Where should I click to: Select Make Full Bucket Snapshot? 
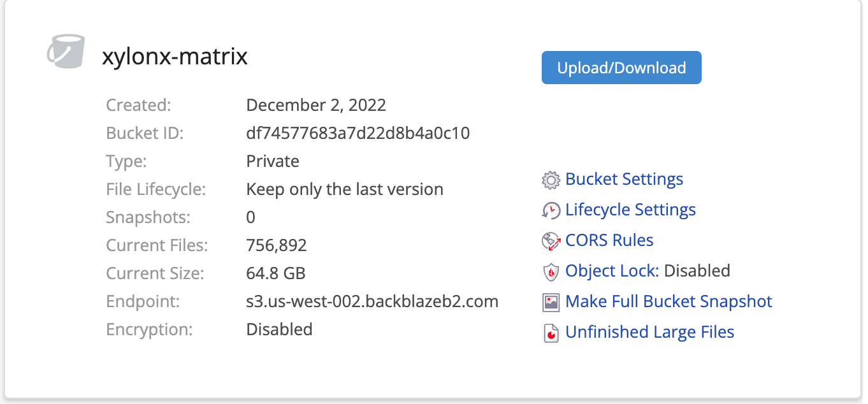[669, 301]
